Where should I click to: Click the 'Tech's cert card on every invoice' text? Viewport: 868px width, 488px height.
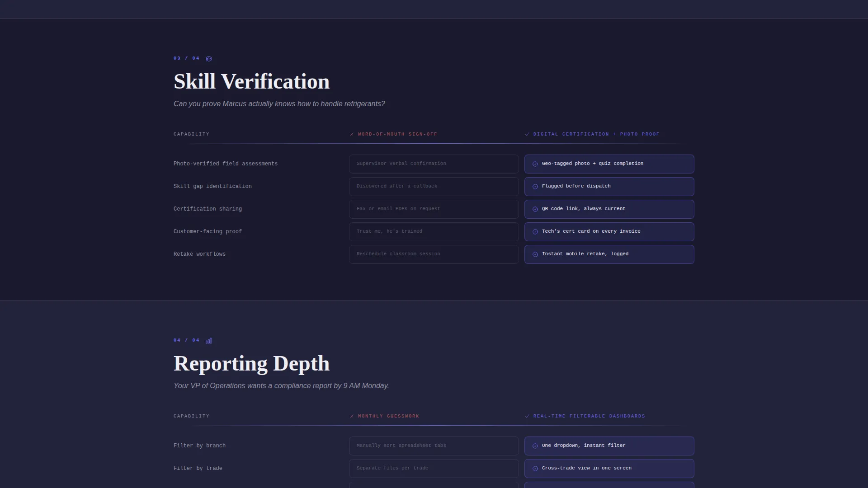pos(591,231)
